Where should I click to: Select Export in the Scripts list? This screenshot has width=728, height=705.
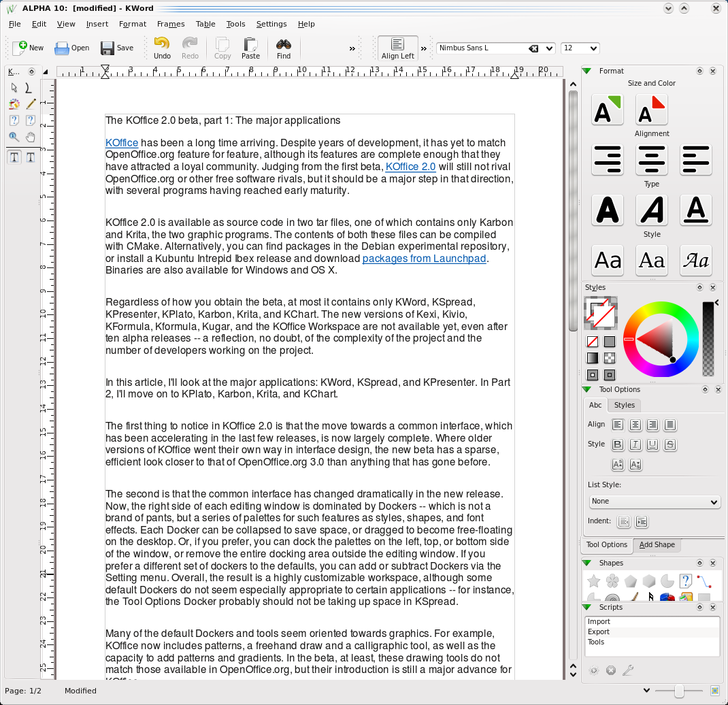[599, 632]
